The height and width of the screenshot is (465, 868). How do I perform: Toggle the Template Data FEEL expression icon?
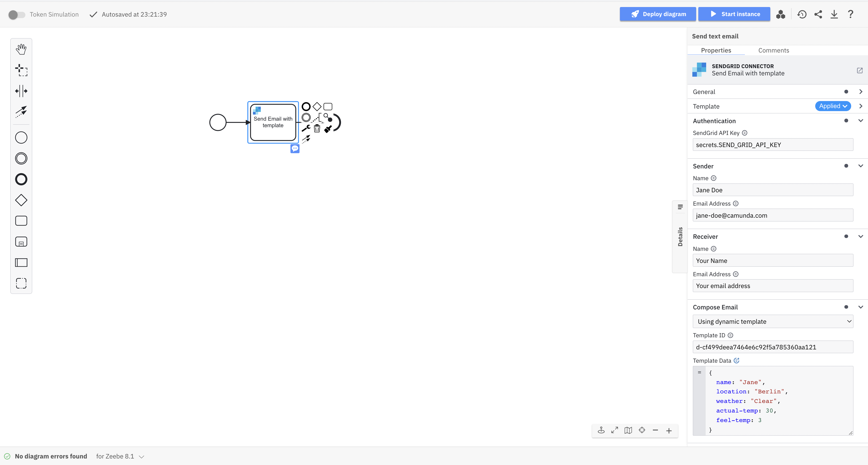pyautogui.click(x=737, y=360)
